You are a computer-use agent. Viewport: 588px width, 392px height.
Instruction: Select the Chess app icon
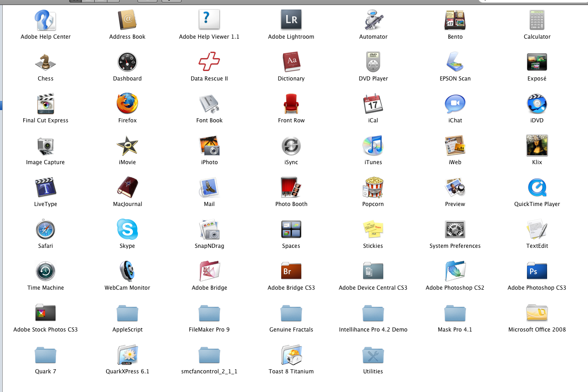[x=46, y=62]
